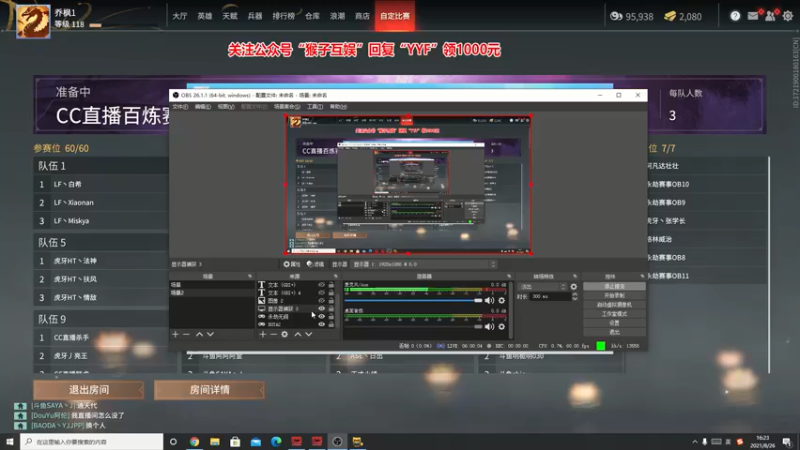Toggle lock on 文本 (GDI+) 4 source

coord(331,293)
